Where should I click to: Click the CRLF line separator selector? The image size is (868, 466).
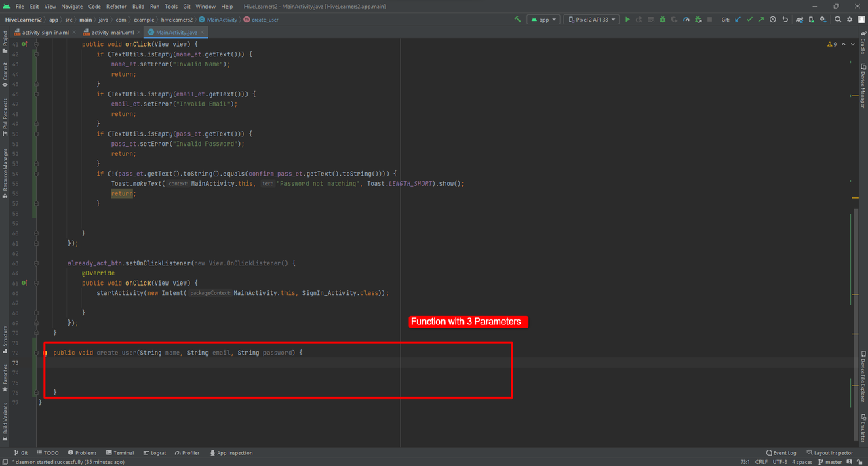pos(762,462)
